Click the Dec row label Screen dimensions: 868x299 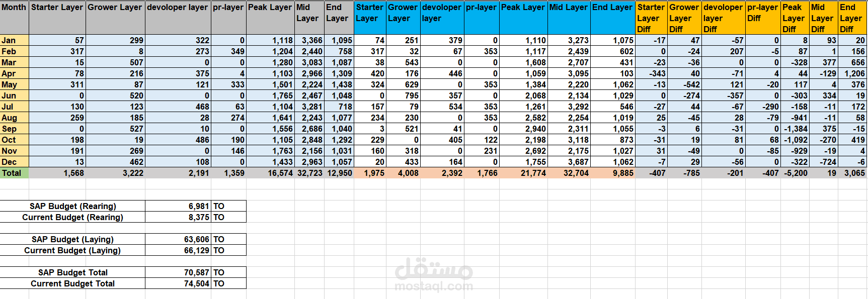point(15,162)
